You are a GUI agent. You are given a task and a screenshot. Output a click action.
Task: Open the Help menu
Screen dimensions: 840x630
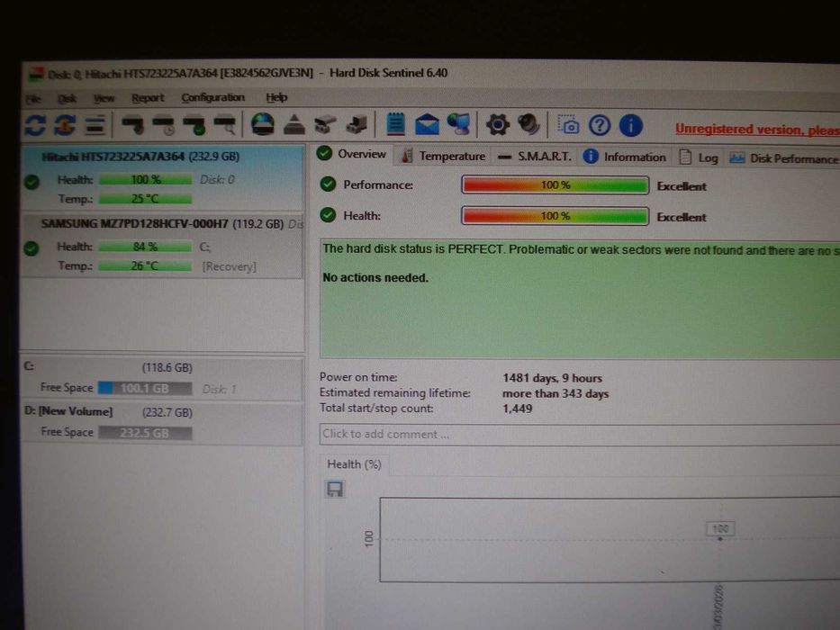click(276, 97)
